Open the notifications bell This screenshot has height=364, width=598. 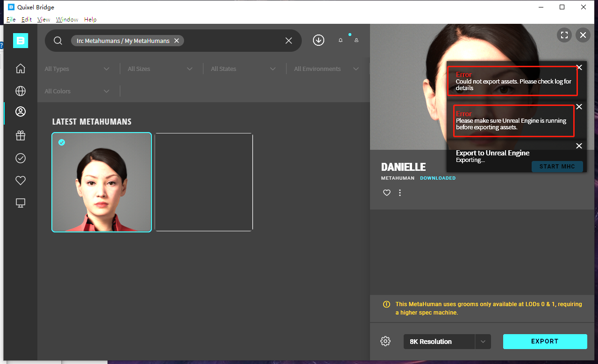341,41
